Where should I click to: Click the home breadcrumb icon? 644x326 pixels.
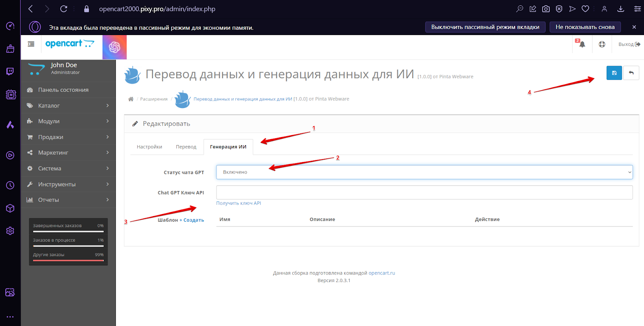[131, 99]
